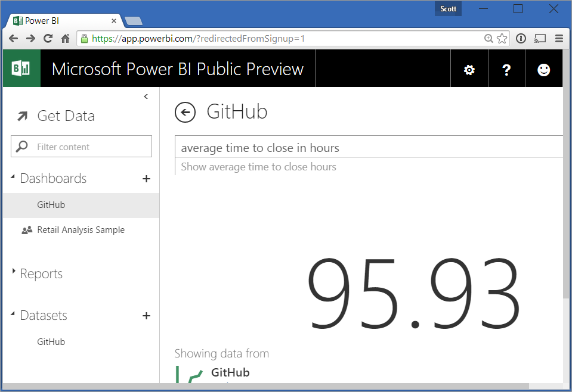
Task: Open the settings gear menu
Action: coord(469,70)
